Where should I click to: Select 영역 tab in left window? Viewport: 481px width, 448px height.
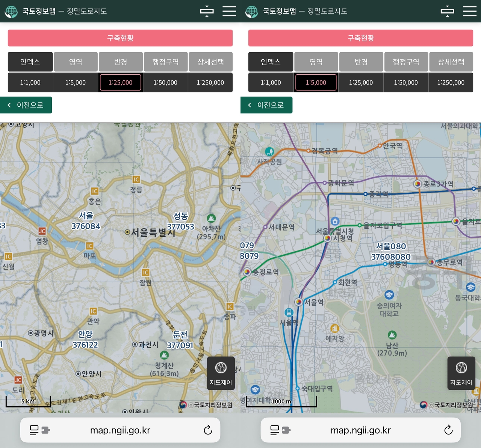76,62
